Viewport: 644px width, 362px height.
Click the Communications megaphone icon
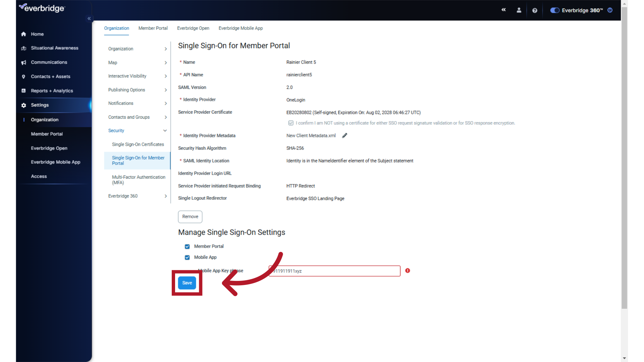coord(23,62)
